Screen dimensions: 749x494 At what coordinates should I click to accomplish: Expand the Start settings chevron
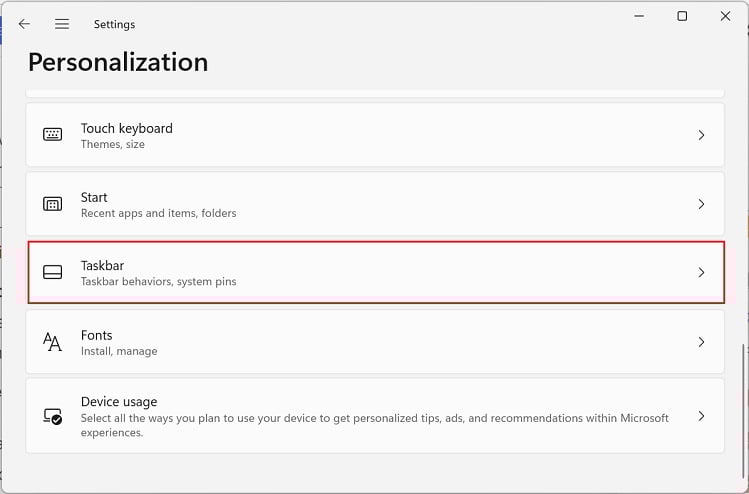click(701, 204)
